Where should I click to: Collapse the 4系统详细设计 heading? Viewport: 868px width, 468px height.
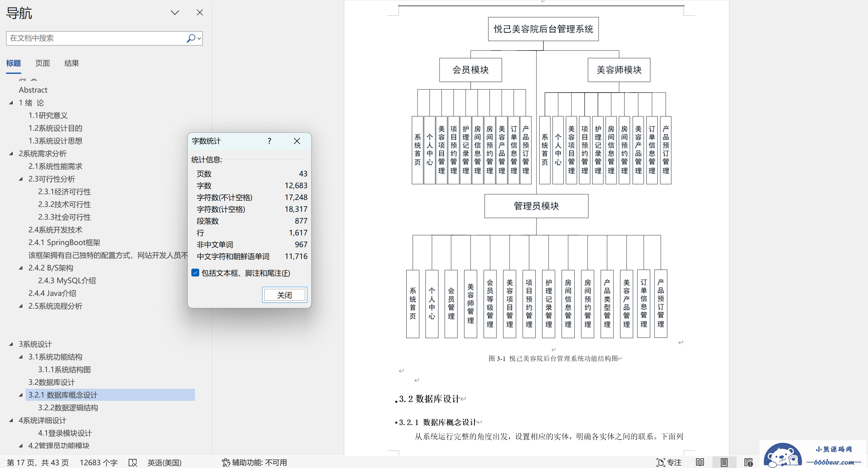point(11,420)
